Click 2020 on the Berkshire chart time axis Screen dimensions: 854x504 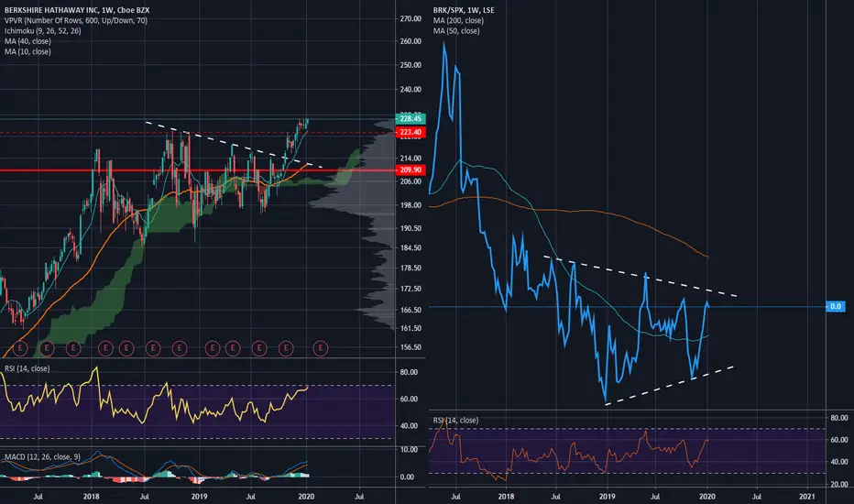pyautogui.click(x=306, y=497)
